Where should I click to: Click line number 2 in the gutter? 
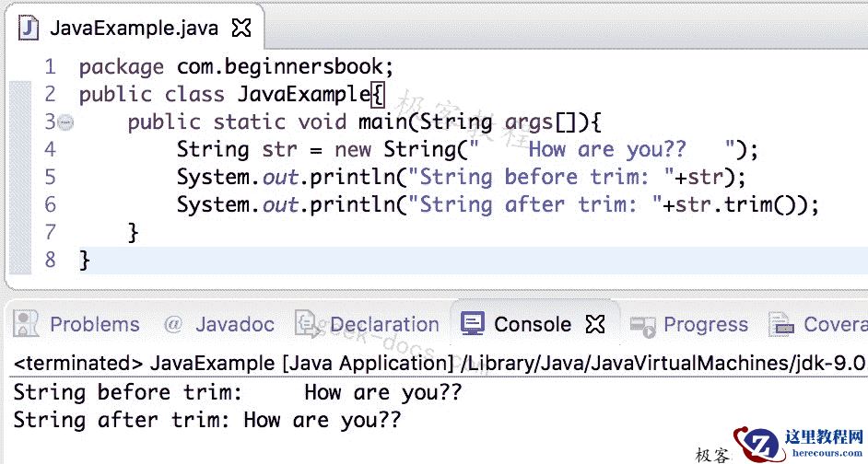coord(51,95)
